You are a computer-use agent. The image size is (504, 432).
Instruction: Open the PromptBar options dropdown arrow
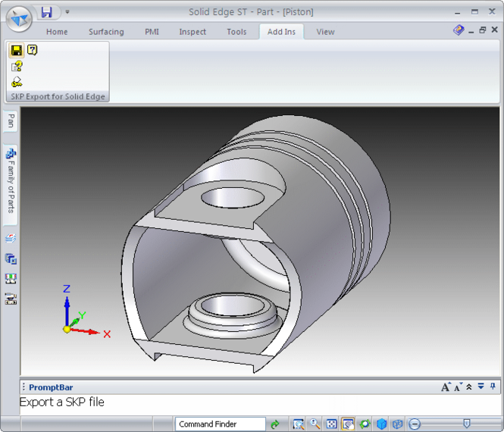[x=481, y=387]
